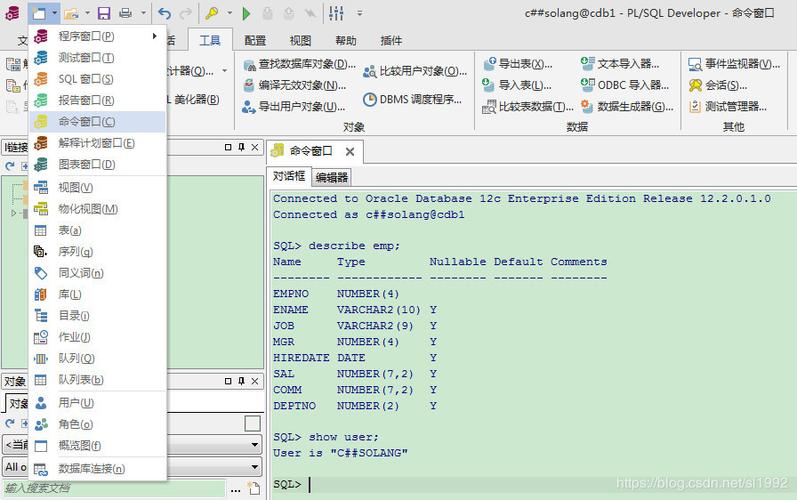Screen dimensions: 797x500
Task: Choose 视图(V) from the new menu
Action: pos(98,188)
